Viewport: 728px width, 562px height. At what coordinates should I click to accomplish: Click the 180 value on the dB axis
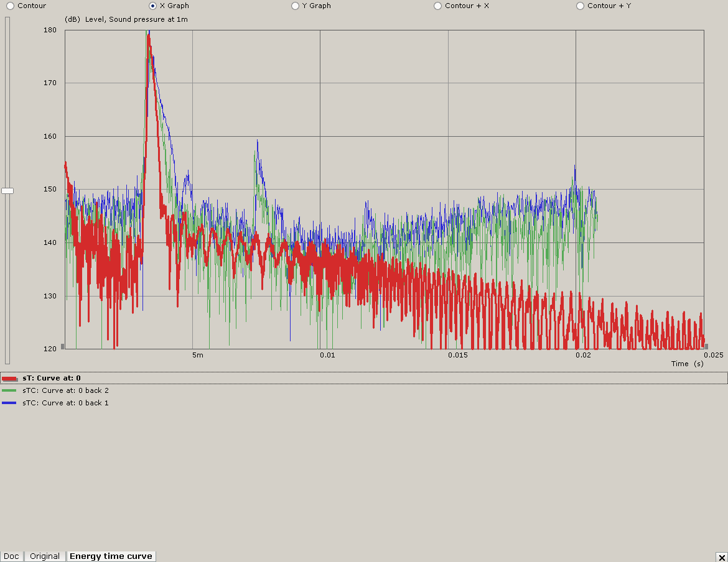[50, 30]
